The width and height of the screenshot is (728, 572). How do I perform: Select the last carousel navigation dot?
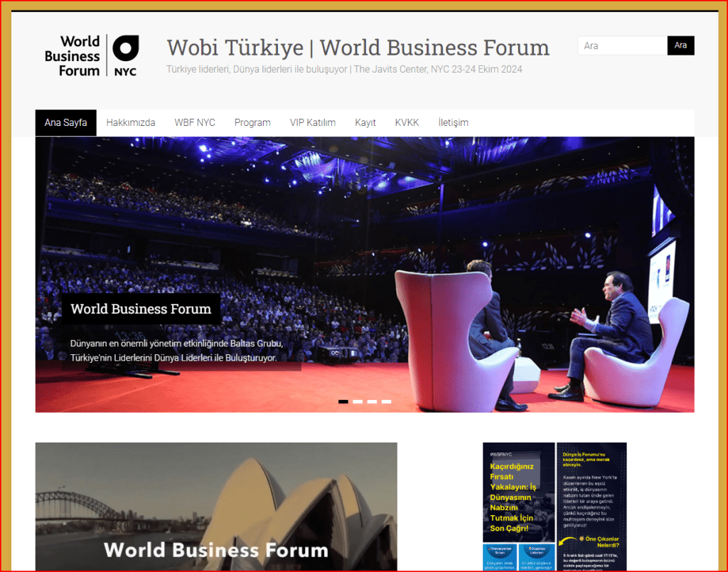387,401
